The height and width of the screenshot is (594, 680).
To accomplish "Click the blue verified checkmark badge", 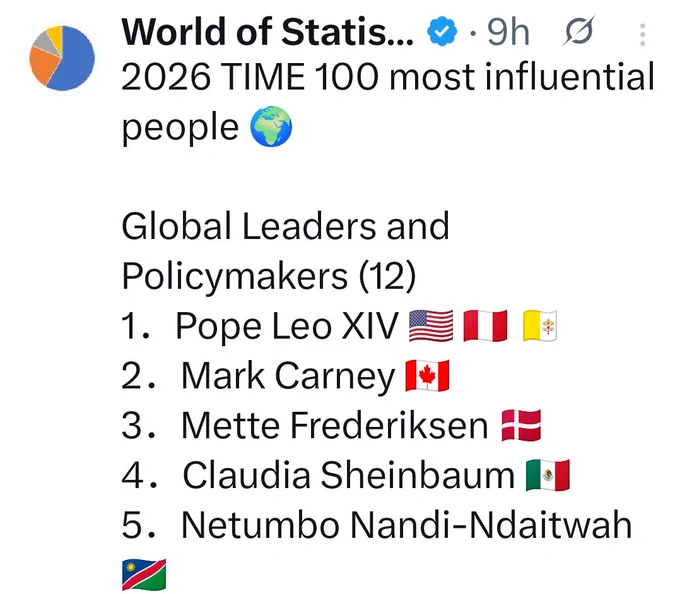I will (441, 32).
